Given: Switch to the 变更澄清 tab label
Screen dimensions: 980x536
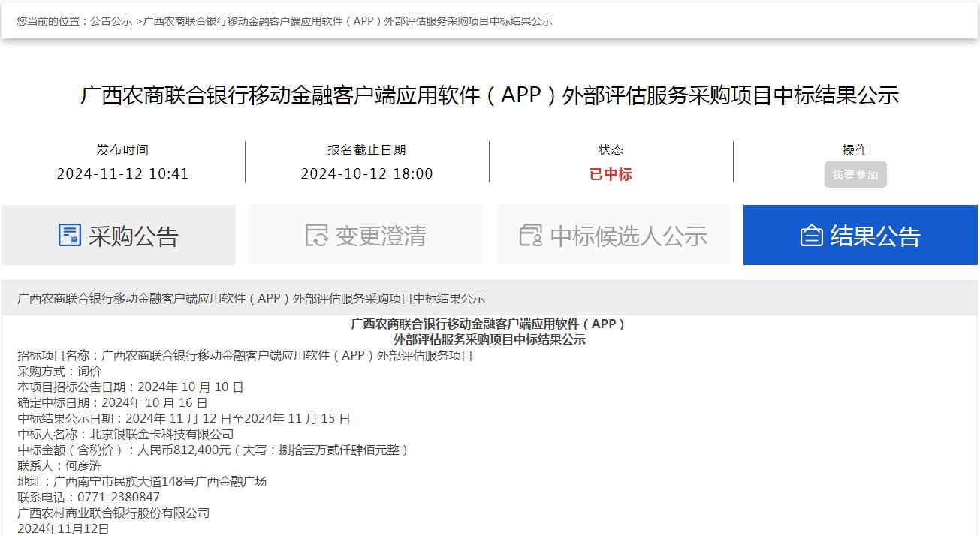Looking at the screenshot, I should tap(381, 236).
